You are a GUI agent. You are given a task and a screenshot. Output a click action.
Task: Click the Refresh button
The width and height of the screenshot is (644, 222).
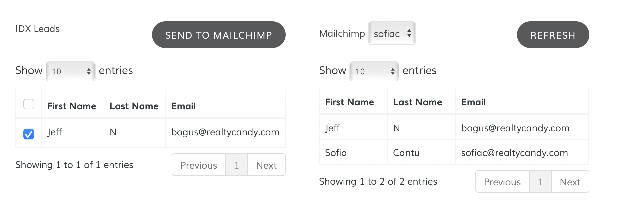[553, 35]
